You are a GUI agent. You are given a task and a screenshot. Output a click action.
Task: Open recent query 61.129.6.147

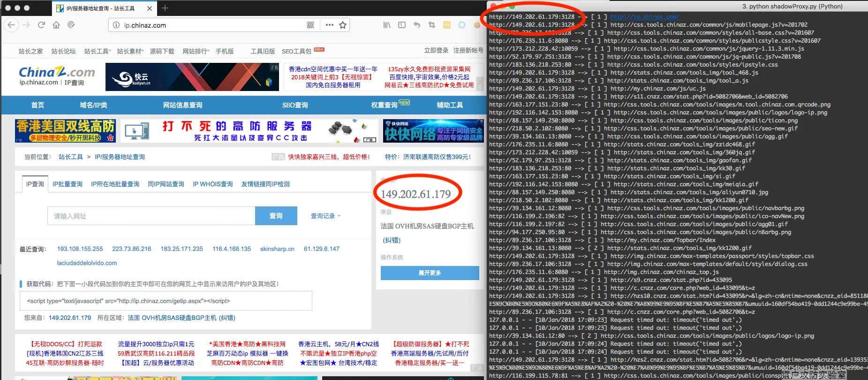coord(322,249)
